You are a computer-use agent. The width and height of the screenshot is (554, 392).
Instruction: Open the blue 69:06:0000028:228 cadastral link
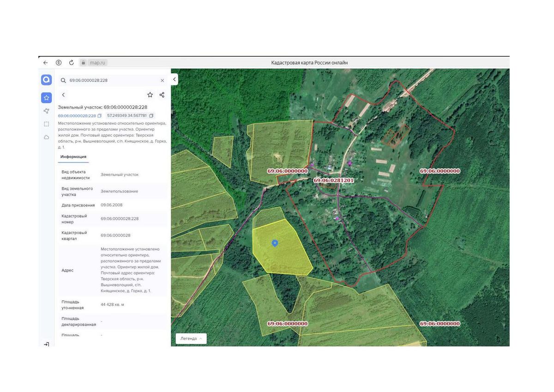77,115
